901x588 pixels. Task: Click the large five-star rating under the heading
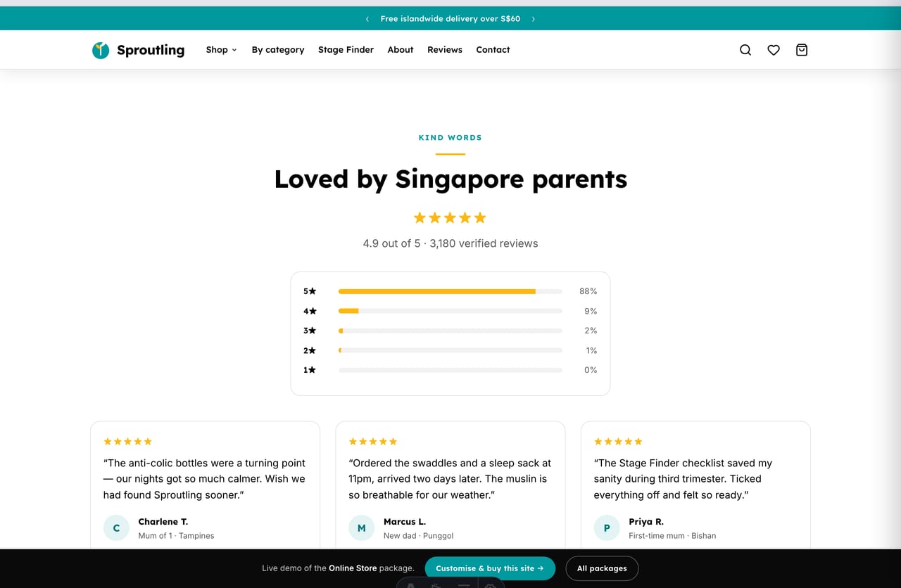450,218
